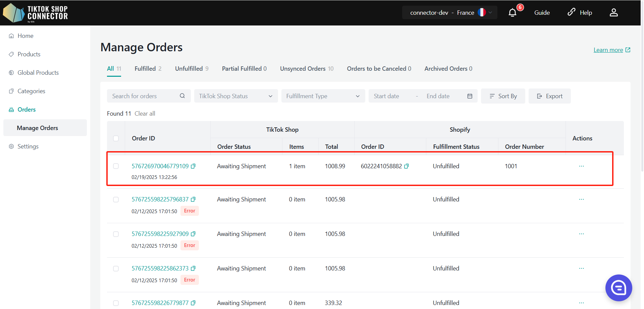Copy order ID 576725598225796837
Viewport: 644px width, 309px height.
(193, 199)
